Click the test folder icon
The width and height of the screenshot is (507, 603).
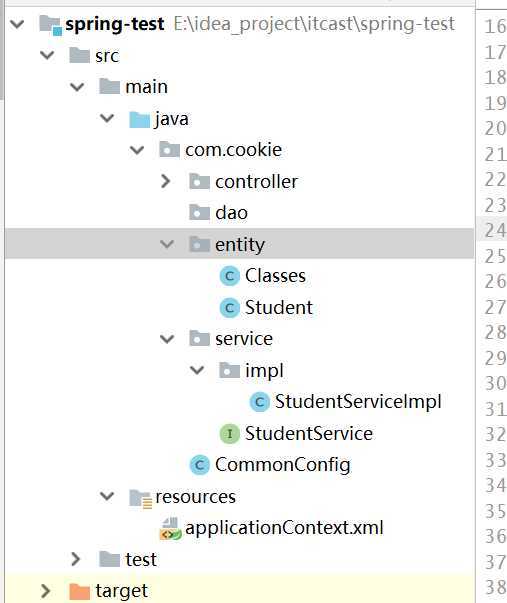tap(109, 559)
